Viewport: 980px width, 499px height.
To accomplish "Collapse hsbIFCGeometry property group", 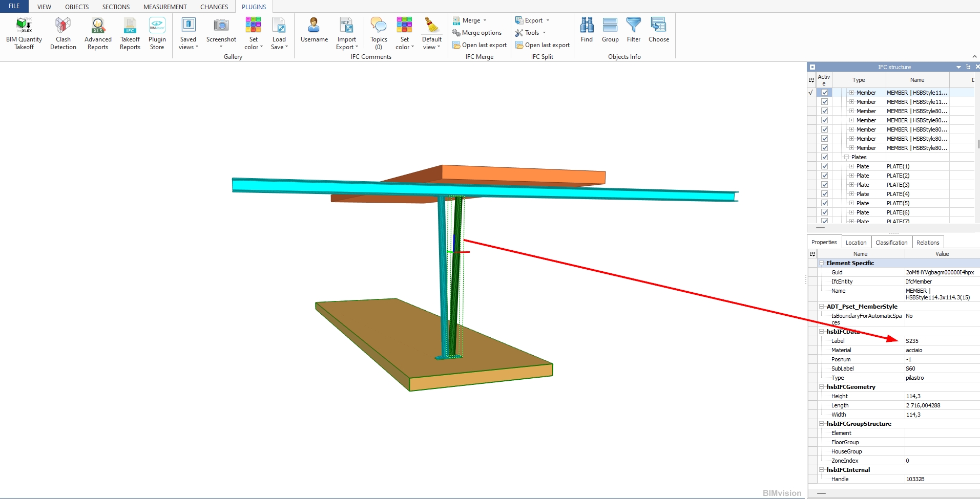I will pyautogui.click(x=821, y=387).
